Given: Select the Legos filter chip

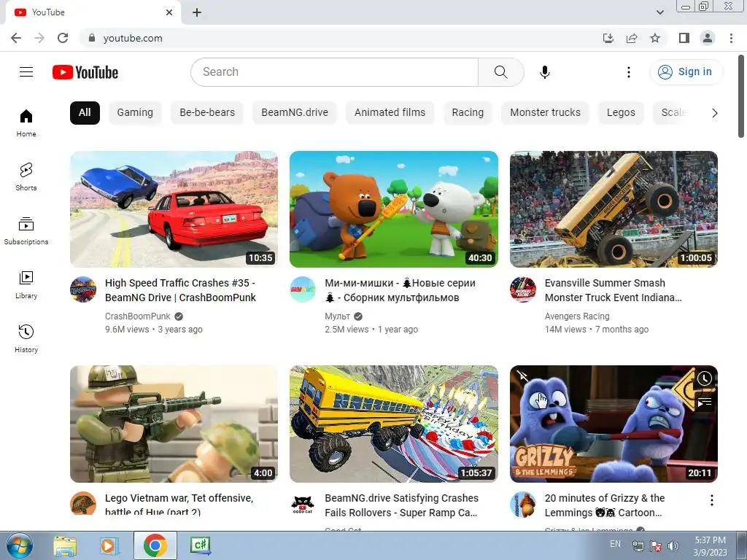Looking at the screenshot, I should pyautogui.click(x=622, y=113).
